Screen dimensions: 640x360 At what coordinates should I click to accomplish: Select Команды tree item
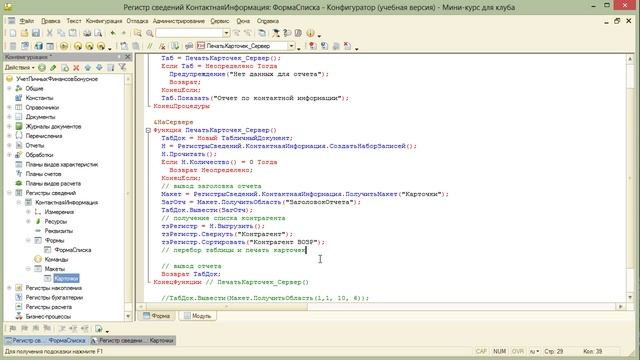click(x=56, y=259)
